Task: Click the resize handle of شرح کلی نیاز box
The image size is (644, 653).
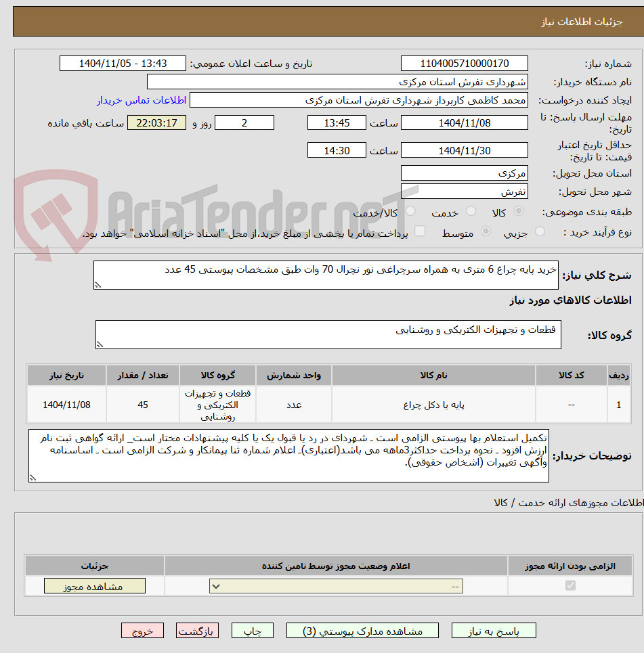Action: (98, 286)
